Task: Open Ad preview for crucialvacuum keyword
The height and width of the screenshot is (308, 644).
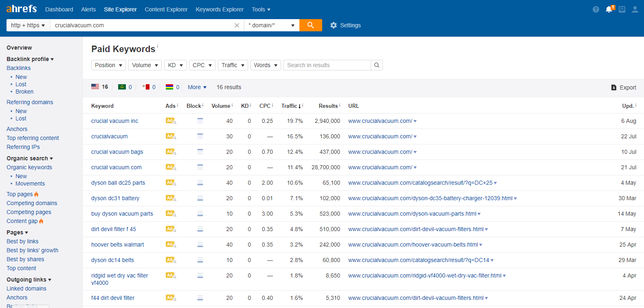Action: click(x=171, y=136)
